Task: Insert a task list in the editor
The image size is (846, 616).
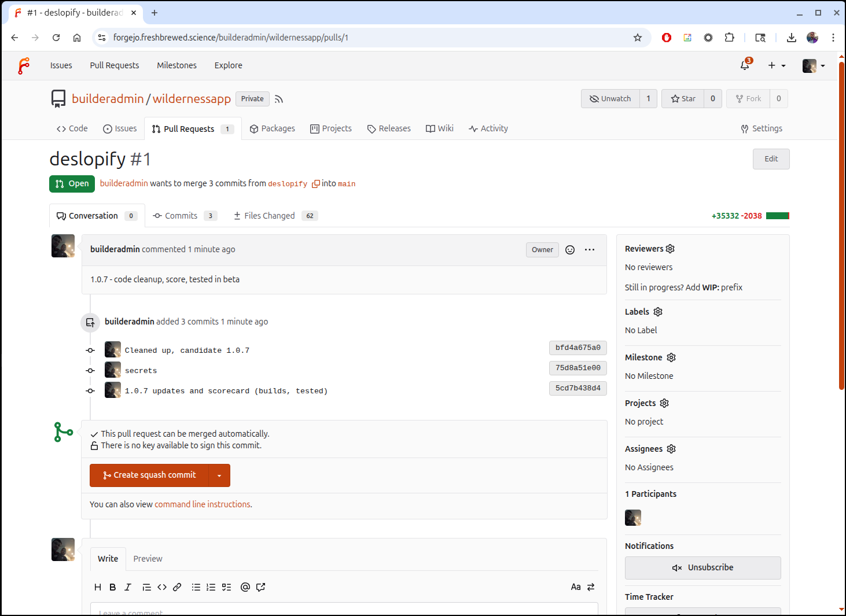Action: tap(226, 587)
